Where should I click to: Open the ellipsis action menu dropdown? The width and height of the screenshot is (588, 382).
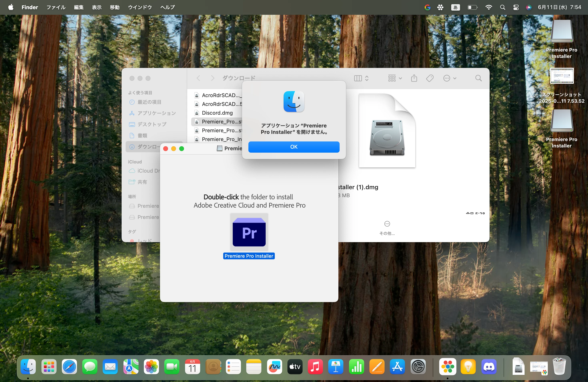tap(450, 78)
